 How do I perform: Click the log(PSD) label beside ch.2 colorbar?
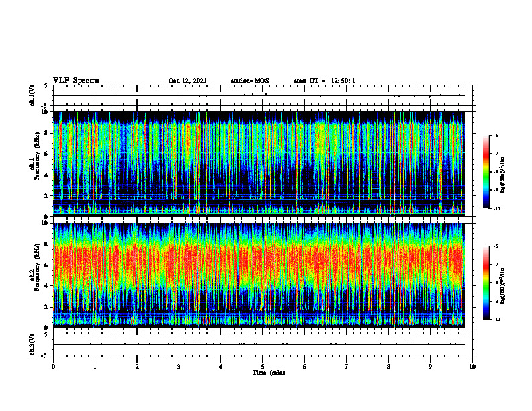pos(503,285)
